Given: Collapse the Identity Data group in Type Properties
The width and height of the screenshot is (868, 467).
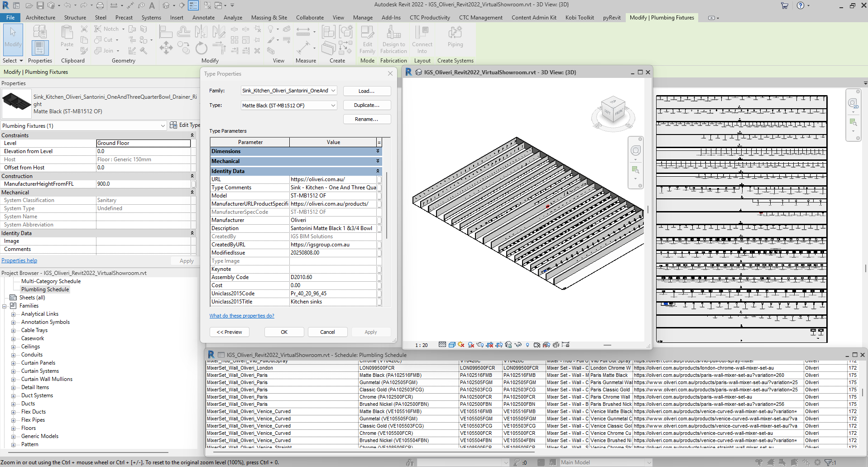Looking at the screenshot, I should point(378,171).
